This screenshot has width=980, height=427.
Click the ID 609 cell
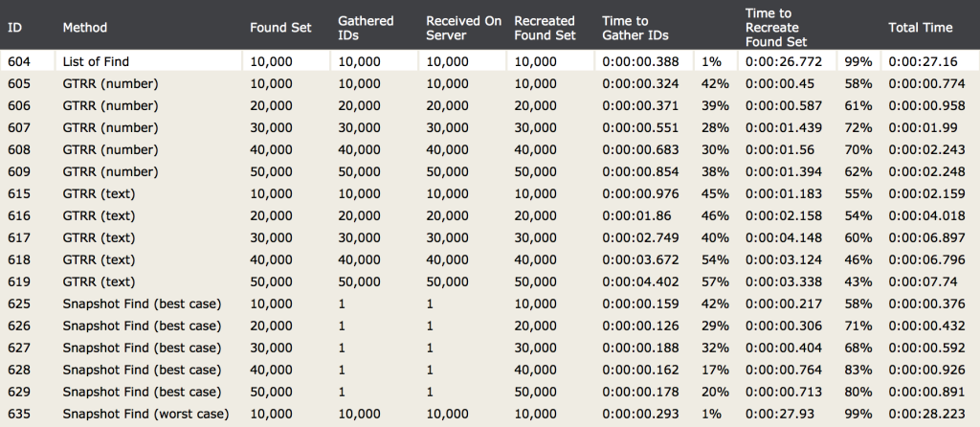click(19, 172)
